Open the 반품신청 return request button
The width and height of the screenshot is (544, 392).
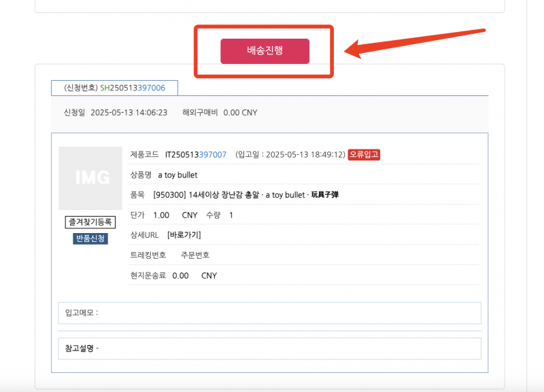[90, 238]
